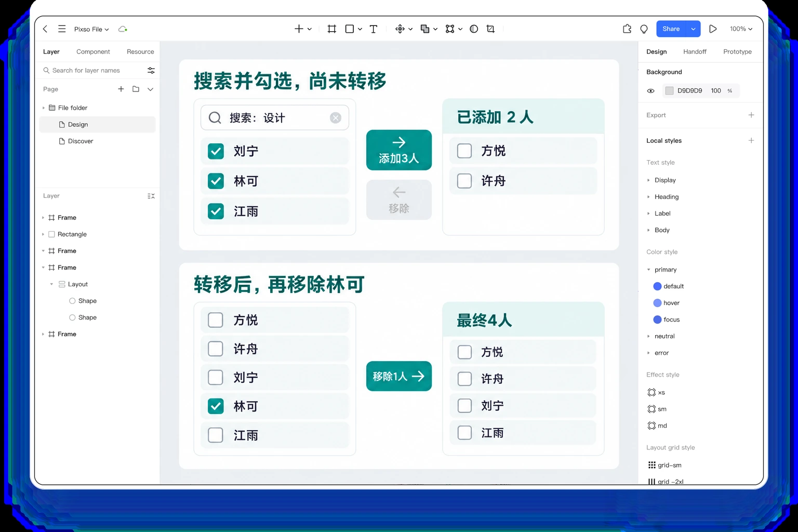This screenshot has height=532, width=798.
Task: Open the Prototype tab
Action: tap(737, 51)
